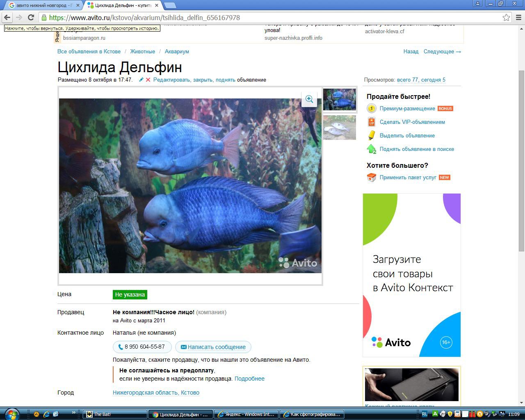
Task: Open Все объявления в Кстове breadcrumb
Action: point(89,51)
